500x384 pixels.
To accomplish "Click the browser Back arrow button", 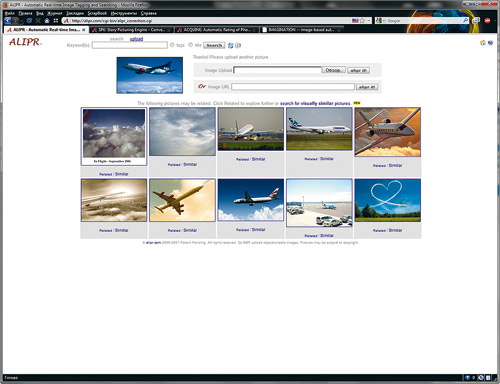I will tap(8, 21).
